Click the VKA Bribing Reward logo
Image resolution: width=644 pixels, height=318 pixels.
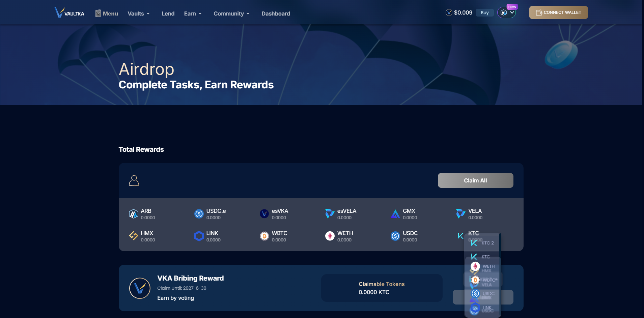[140, 288]
